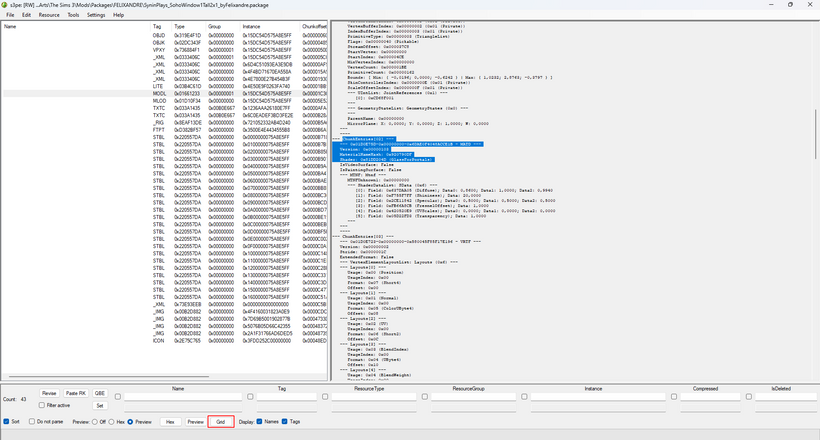
Task: Open the Settings menu
Action: pyautogui.click(x=96, y=15)
